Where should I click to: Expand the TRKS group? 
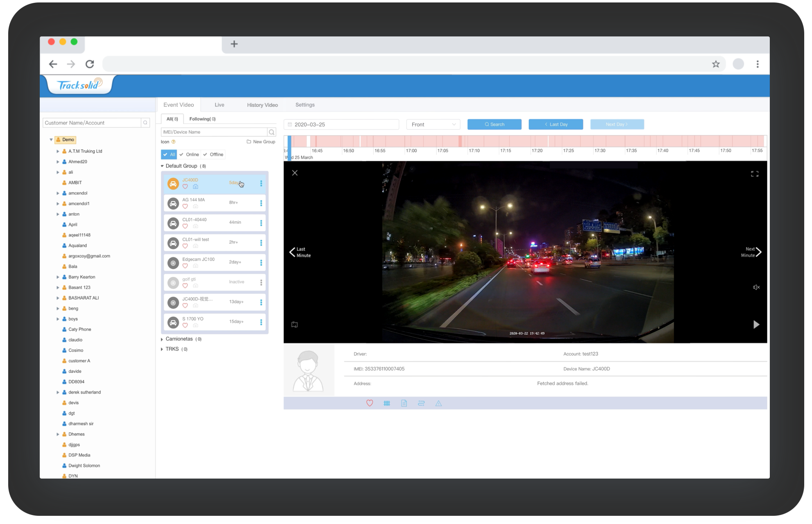[x=164, y=349]
